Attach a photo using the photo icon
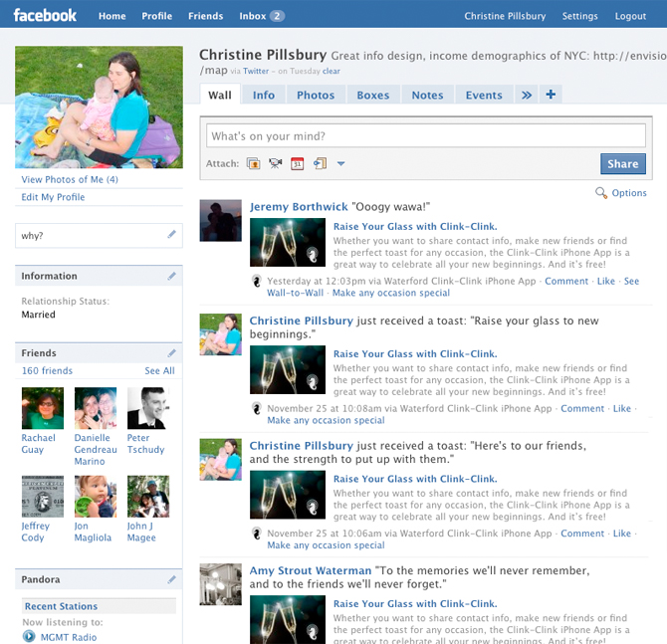The height and width of the screenshot is (644, 667). pos(254,163)
